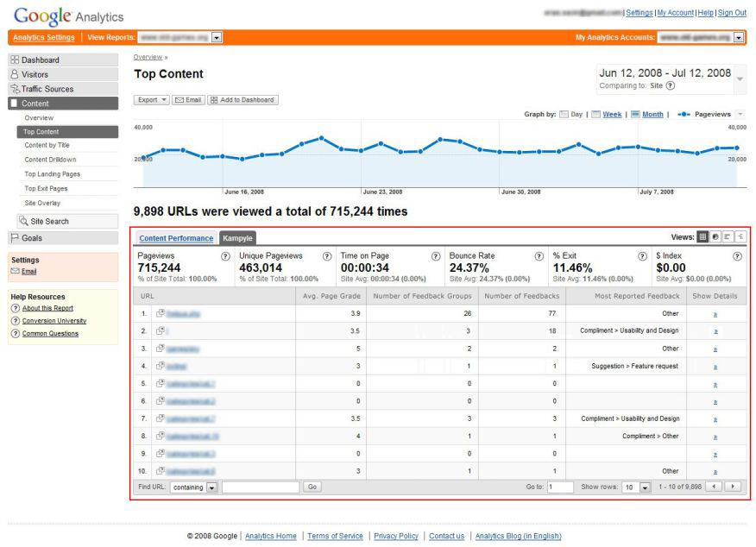Open help icon next to Pageviews metric
756x547 pixels.
click(225, 256)
